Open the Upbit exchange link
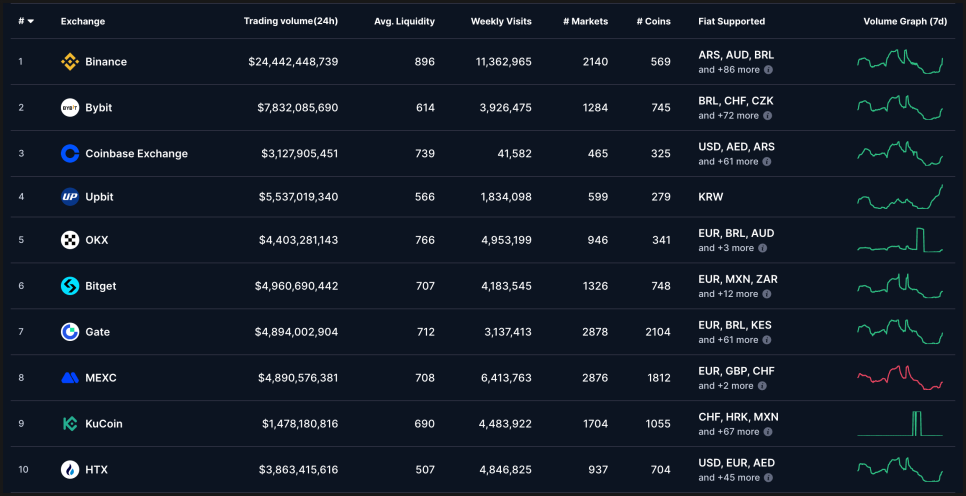This screenshot has height=496, width=966. (x=99, y=197)
